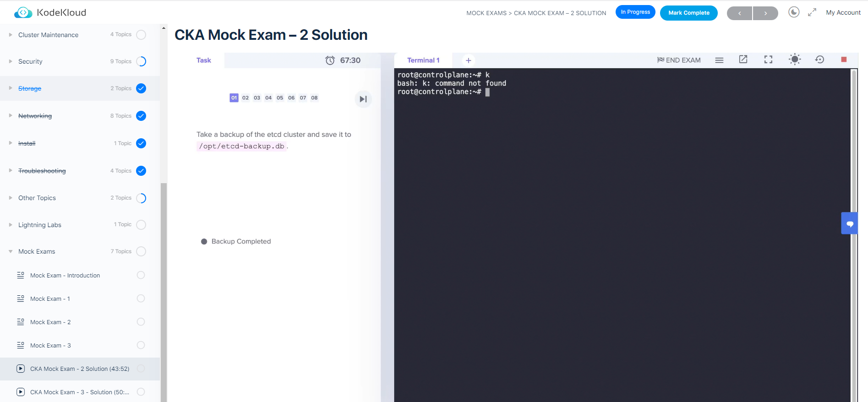This screenshot has width=868, height=402.
Task: Add a new terminal with plus icon
Action: click(469, 60)
